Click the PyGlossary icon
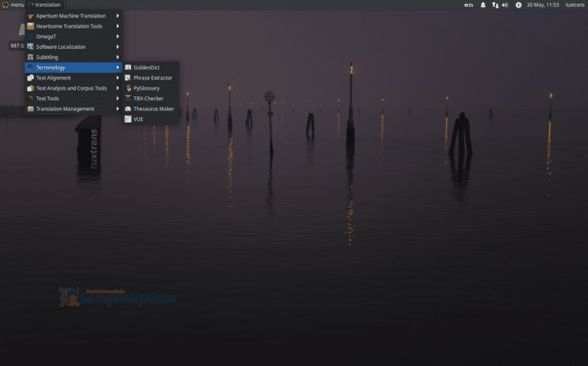Viewport: 588px width, 366px height. 128,88
